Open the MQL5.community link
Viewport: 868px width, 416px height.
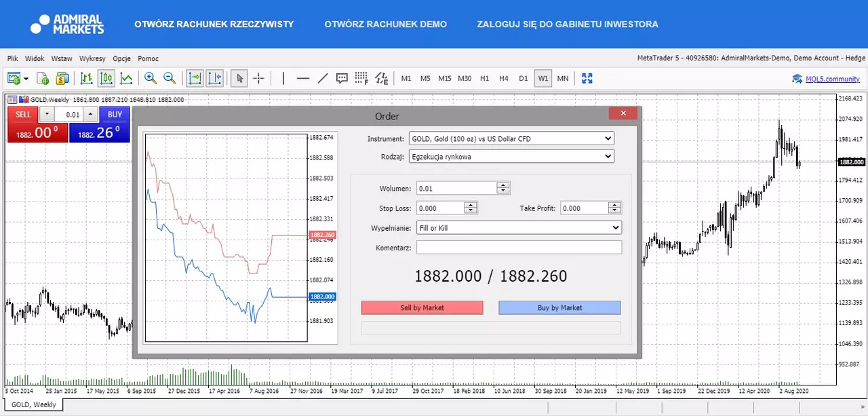click(x=832, y=79)
